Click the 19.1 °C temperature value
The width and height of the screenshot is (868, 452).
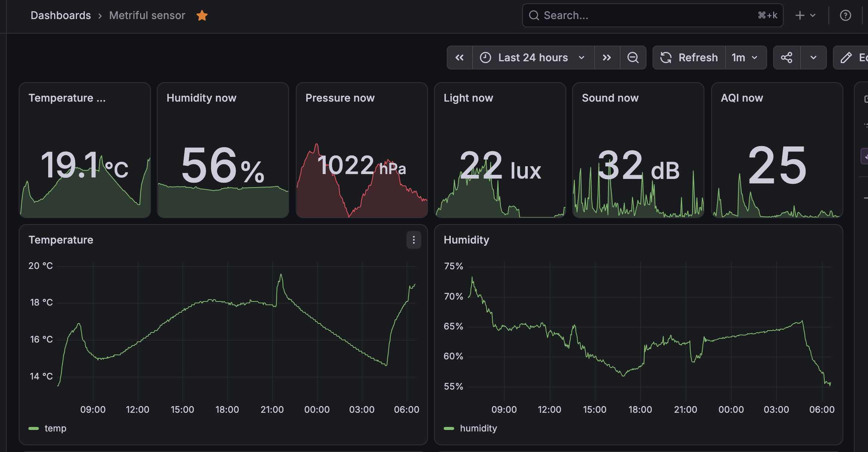(84, 165)
